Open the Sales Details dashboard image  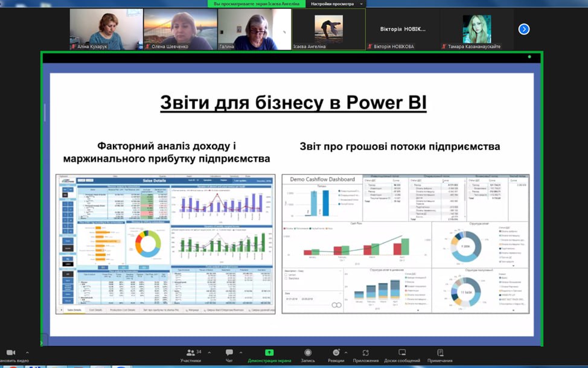tap(165, 244)
